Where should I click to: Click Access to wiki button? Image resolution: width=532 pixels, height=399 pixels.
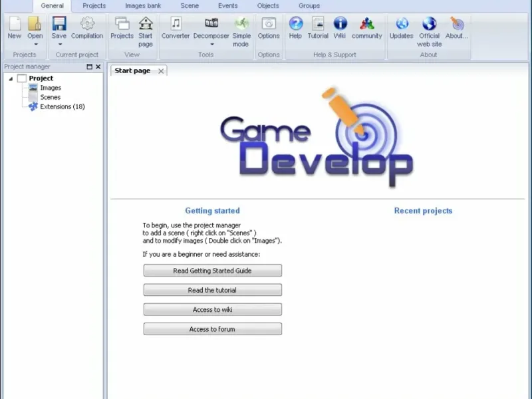pos(212,309)
